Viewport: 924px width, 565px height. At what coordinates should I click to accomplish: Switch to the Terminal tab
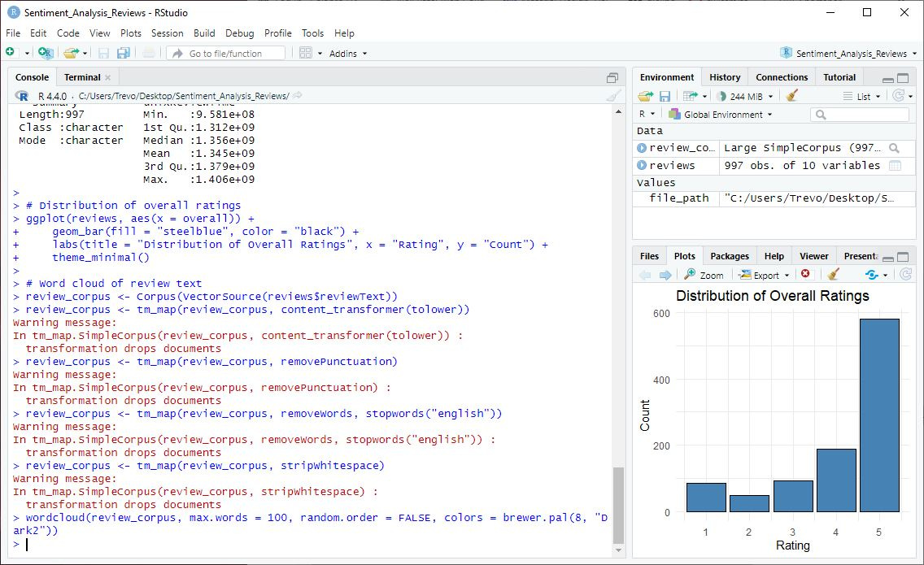click(x=82, y=77)
